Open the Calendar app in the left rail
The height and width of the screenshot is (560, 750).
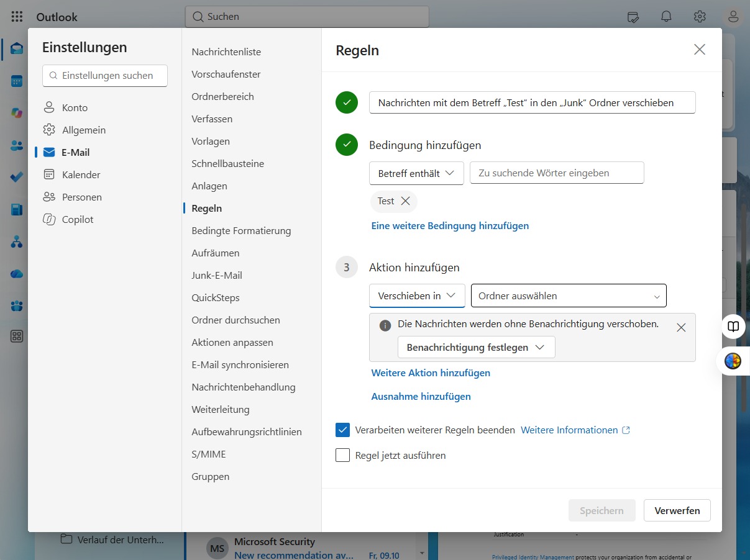click(x=17, y=81)
